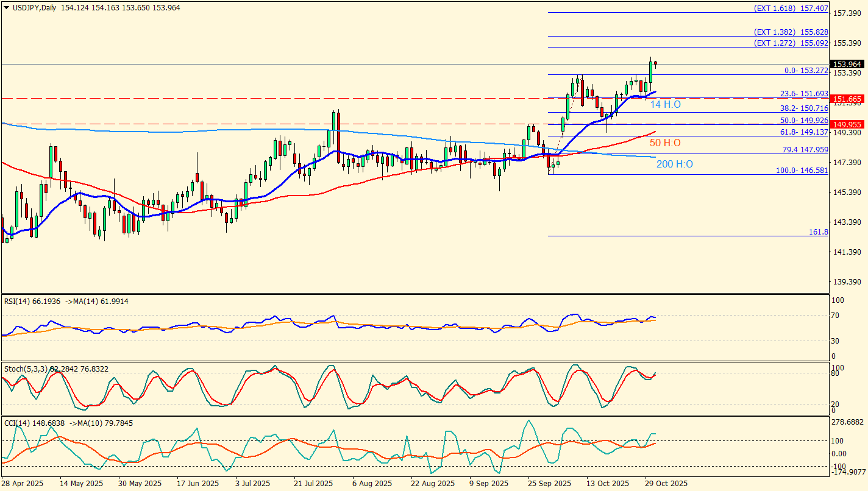Select the 23.6 Fibonacci level label
Viewport: 868px width, 491px height.
coord(804,94)
